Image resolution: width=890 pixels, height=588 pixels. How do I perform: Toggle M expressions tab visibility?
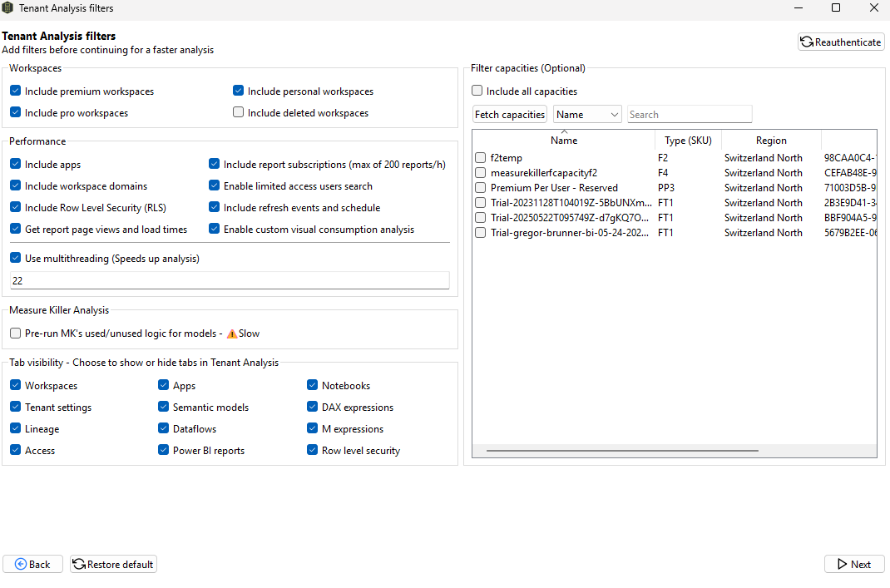[x=312, y=428]
